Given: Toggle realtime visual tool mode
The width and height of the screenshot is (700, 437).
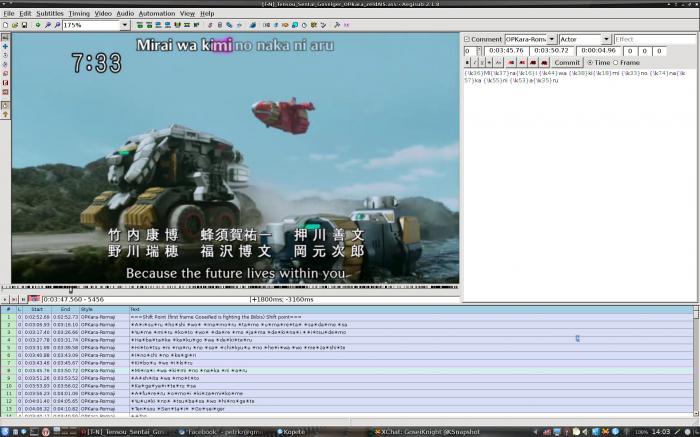Looking at the screenshot, I should coord(5,106).
